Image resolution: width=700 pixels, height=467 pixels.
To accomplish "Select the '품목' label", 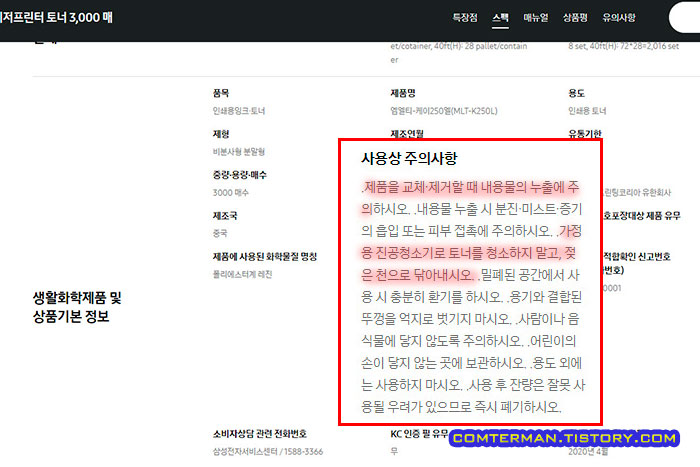I will 221,93.
